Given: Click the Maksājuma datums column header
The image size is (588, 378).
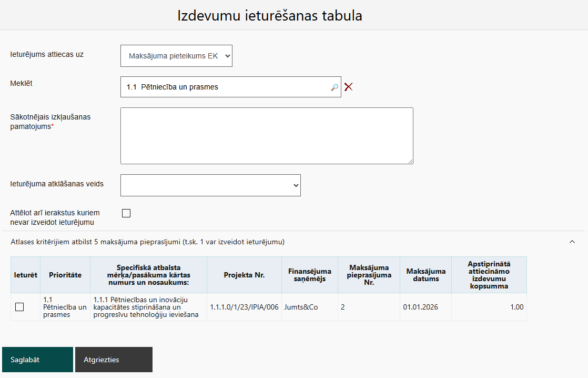Looking at the screenshot, I should click(x=425, y=275).
